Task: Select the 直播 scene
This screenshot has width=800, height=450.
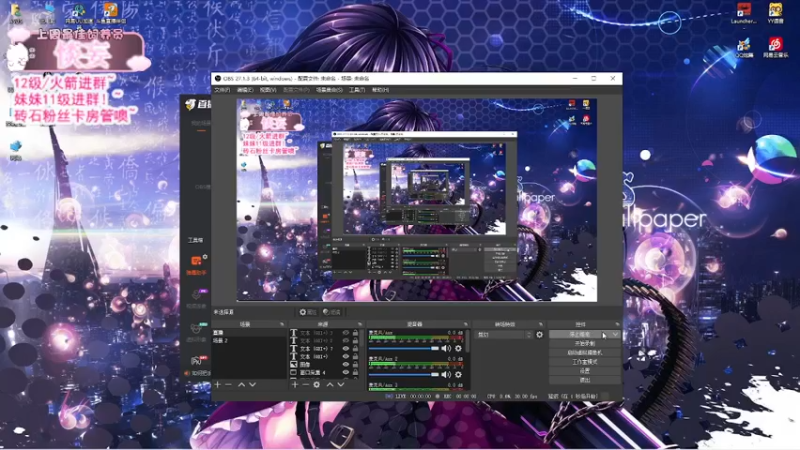Action: (x=249, y=333)
